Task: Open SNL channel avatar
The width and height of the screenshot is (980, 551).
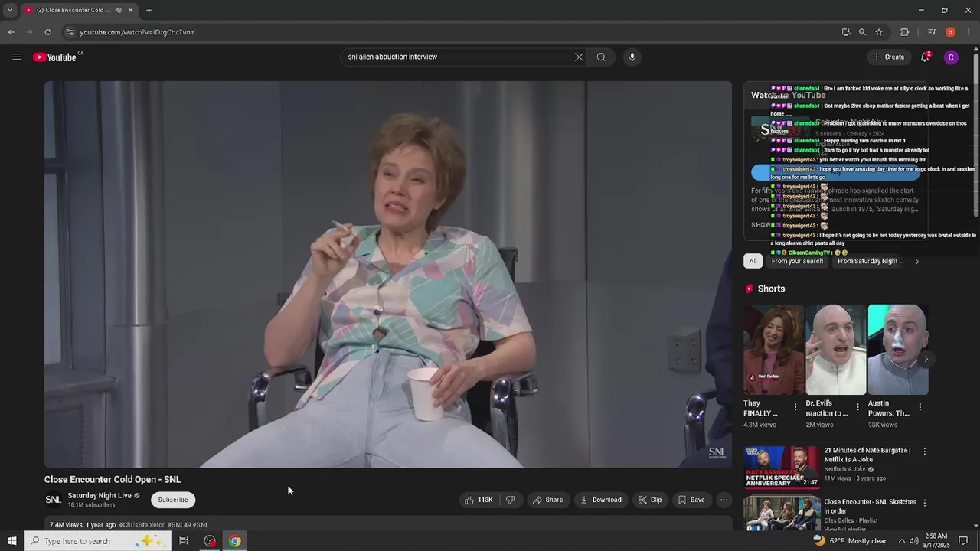Action: pos(53,500)
